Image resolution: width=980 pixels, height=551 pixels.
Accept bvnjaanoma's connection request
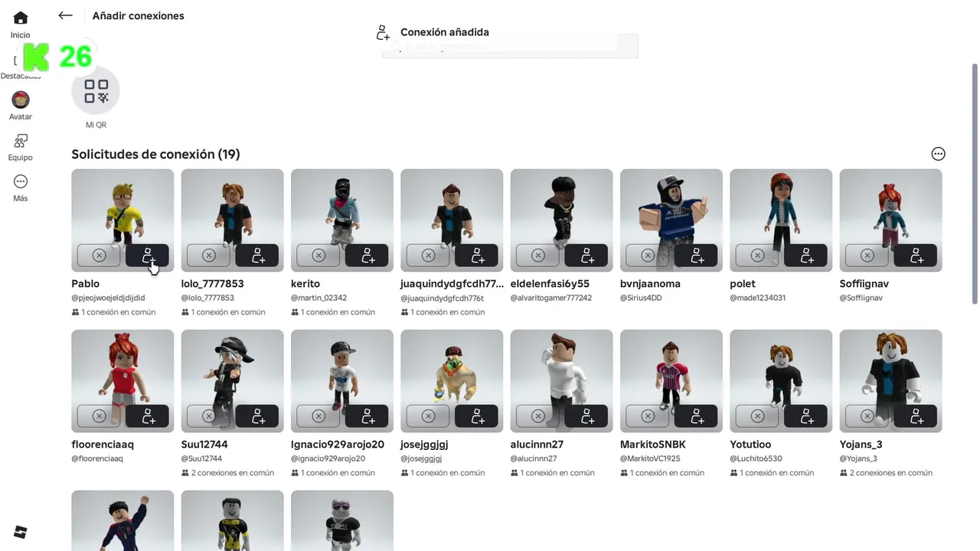pos(696,255)
